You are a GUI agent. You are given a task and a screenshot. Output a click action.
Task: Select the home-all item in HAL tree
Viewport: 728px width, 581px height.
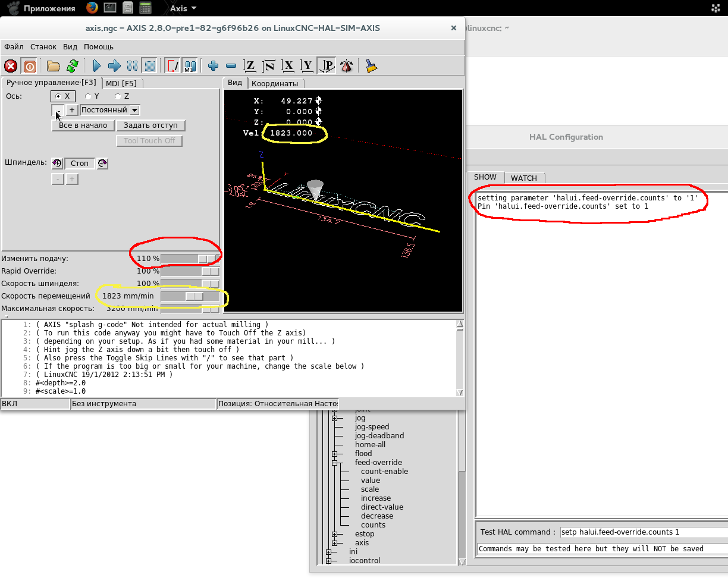pos(371,445)
